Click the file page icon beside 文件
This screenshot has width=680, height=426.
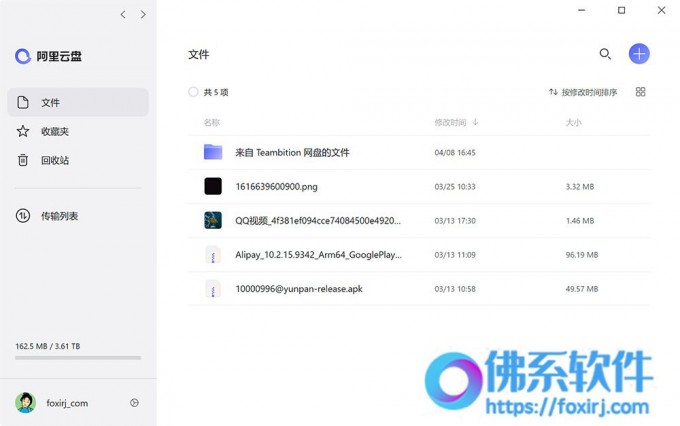coord(23,102)
